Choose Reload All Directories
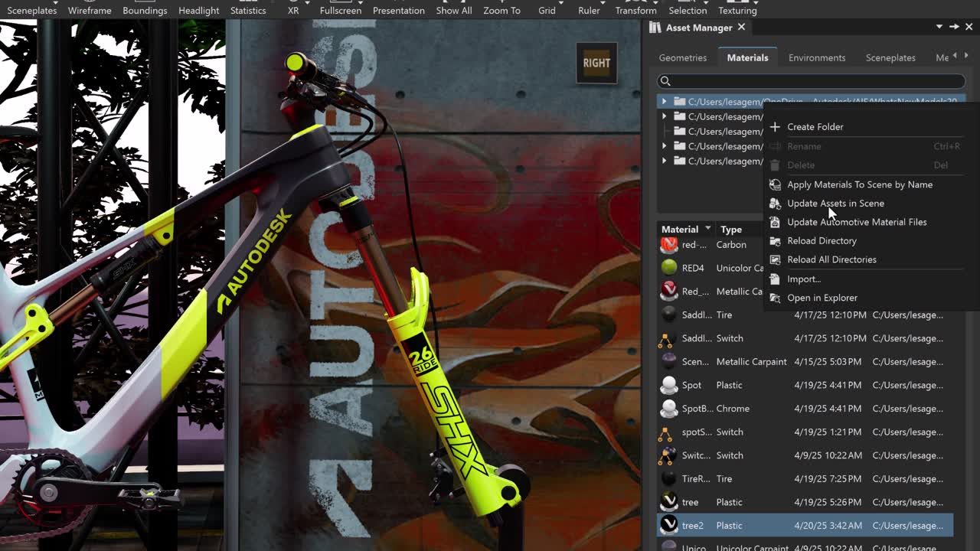The width and height of the screenshot is (980, 551). (x=831, y=259)
